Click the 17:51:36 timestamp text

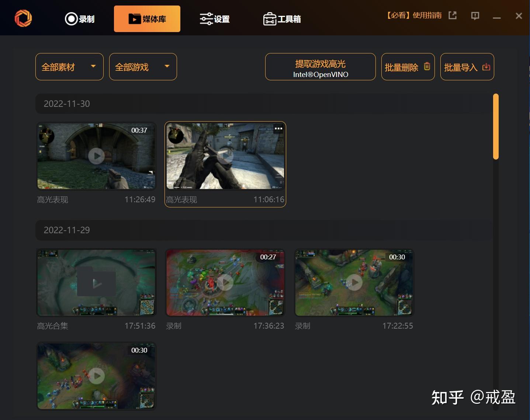click(140, 326)
